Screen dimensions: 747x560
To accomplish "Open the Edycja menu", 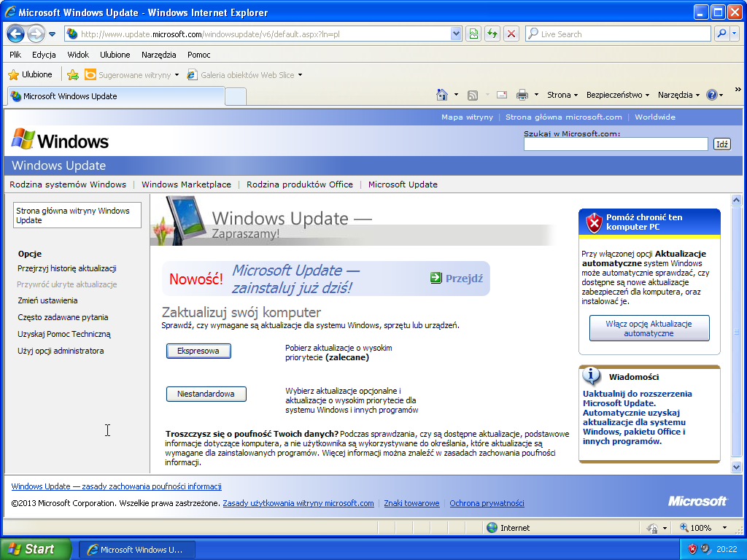I will click(44, 55).
